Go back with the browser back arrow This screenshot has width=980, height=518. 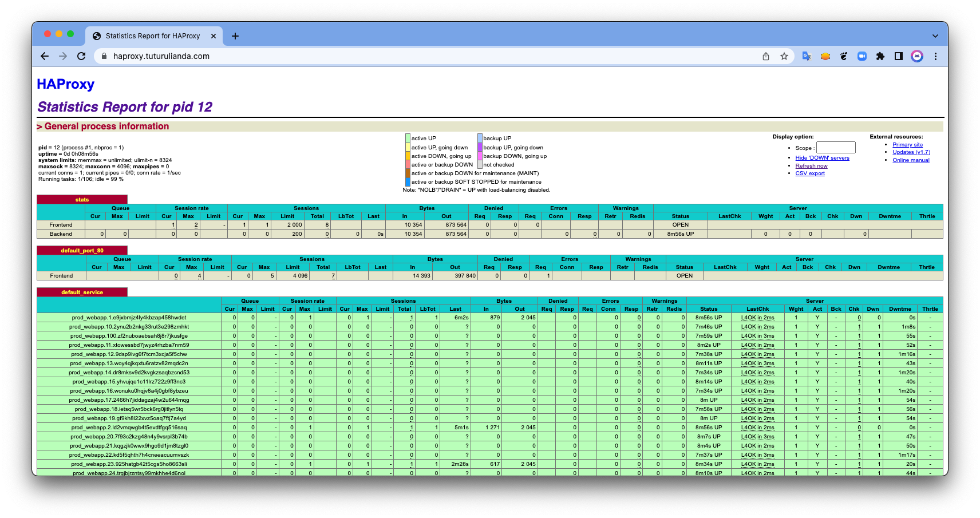click(x=45, y=56)
